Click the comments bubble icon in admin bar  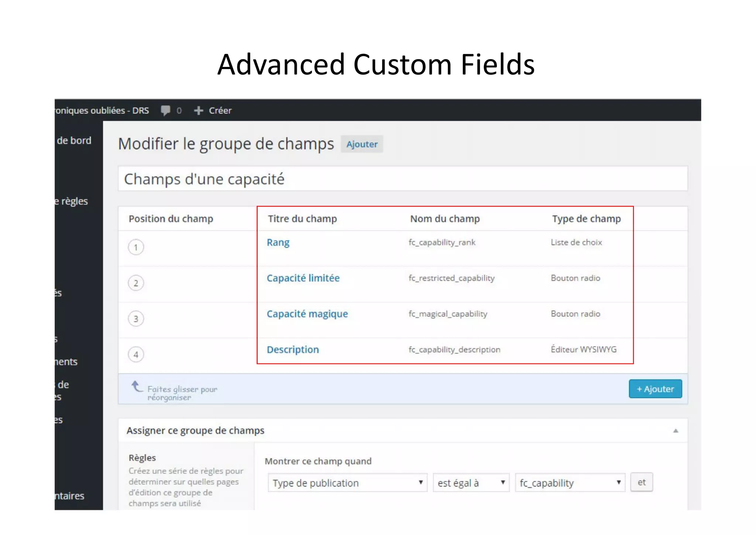click(165, 110)
